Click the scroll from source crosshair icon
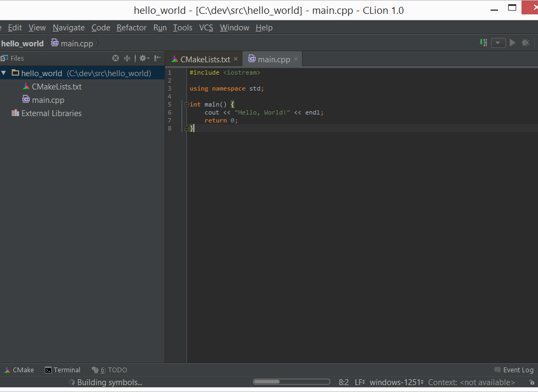Viewport: 538px width, 392px height. [x=116, y=58]
